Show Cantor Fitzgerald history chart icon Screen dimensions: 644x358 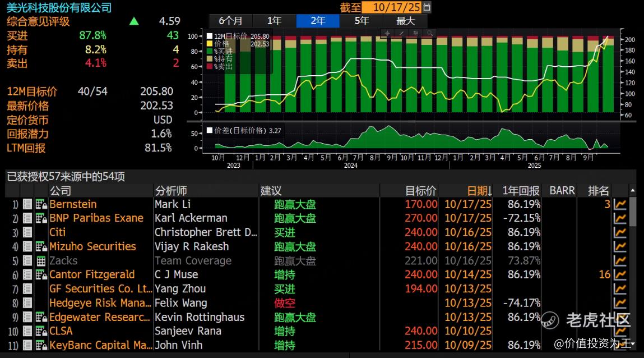pos(620,274)
